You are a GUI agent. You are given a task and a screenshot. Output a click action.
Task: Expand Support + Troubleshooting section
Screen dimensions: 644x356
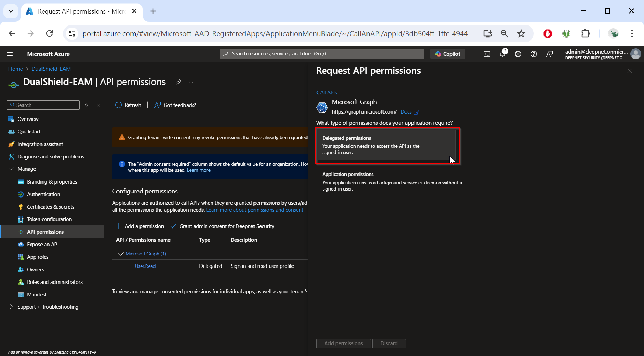point(11,307)
